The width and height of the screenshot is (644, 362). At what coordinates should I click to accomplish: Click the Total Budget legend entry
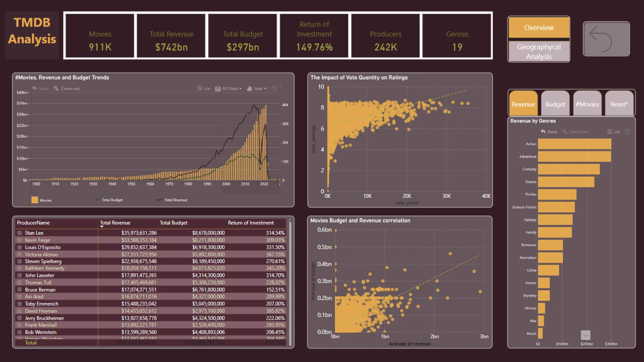point(109,200)
